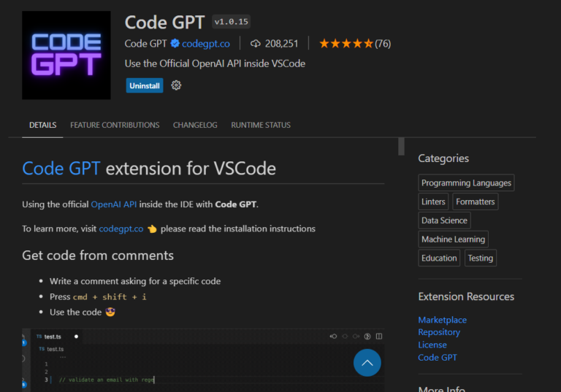
Task: Click the split editor icon in demo
Action: click(x=379, y=337)
